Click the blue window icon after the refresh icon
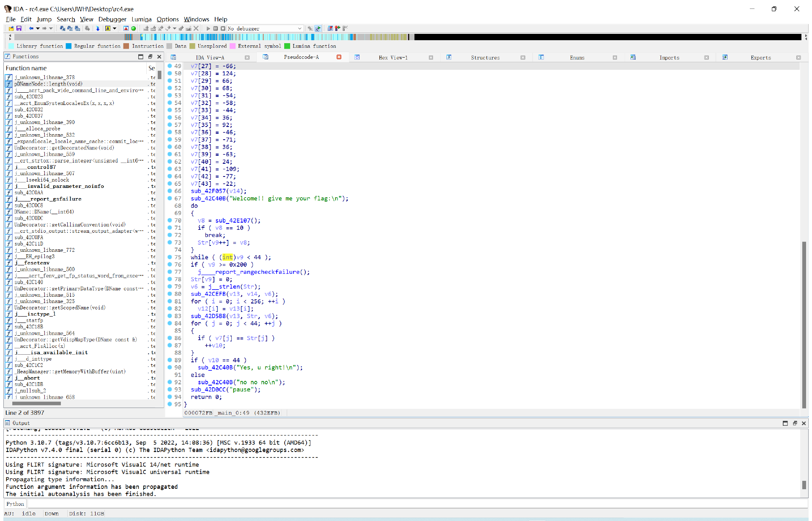This screenshot has width=812, height=521. 330,28
